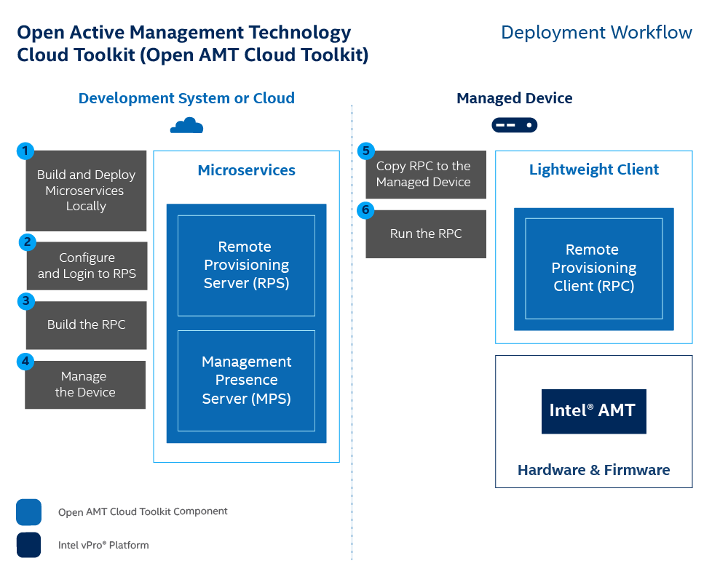
Task: Click the cloud icon above Microservices
Action: (x=186, y=124)
